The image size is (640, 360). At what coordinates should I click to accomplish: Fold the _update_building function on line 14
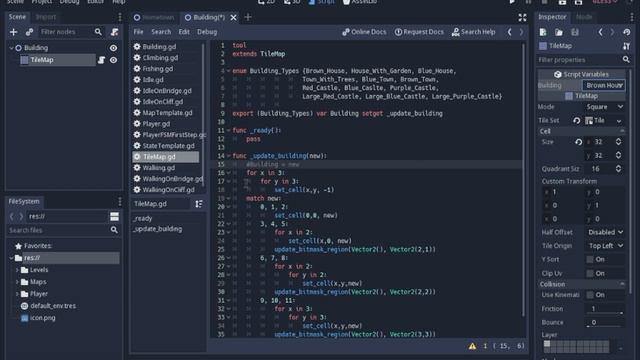(x=228, y=156)
